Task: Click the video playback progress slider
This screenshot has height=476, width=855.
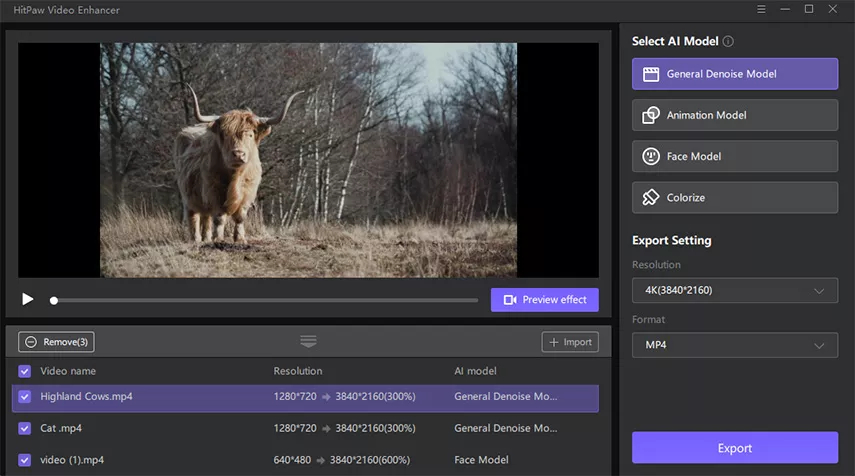Action: coord(265,300)
